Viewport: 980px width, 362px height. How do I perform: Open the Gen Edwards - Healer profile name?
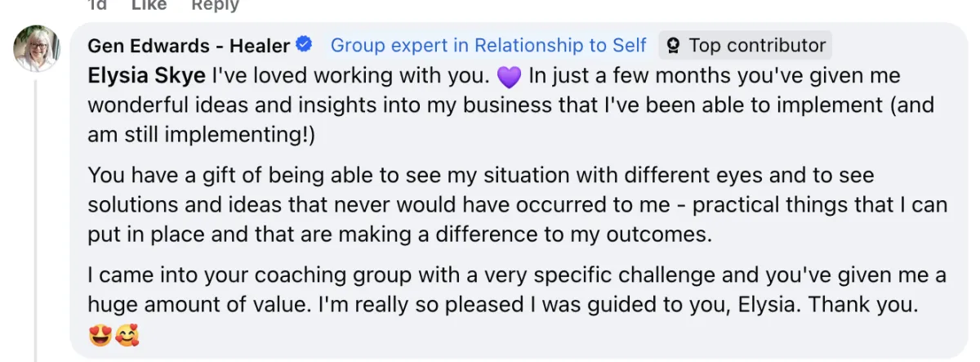tap(189, 45)
